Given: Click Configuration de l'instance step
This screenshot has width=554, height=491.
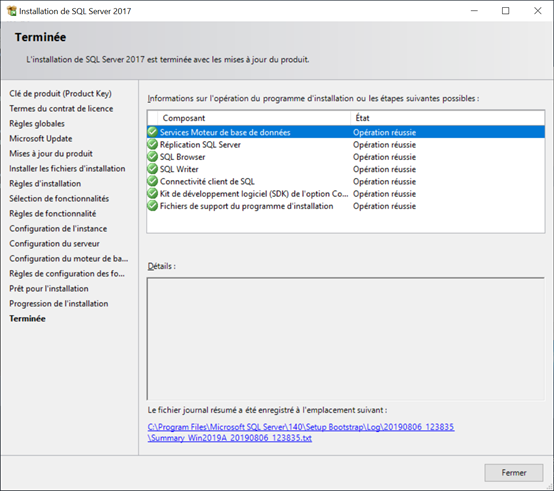Looking at the screenshot, I should 58,229.
